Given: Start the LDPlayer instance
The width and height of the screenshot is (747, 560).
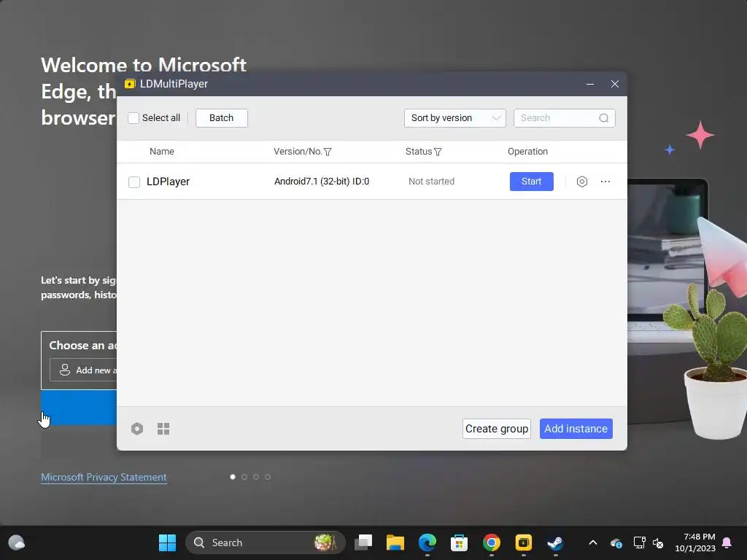Looking at the screenshot, I should coord(532,182).
